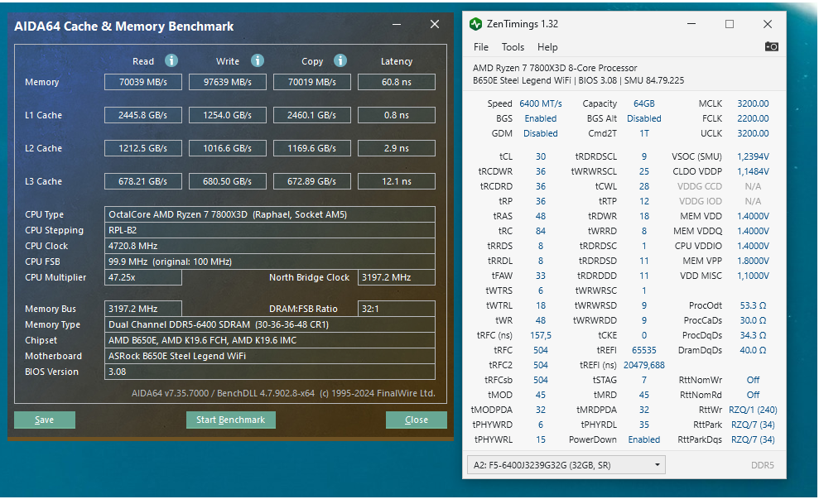Click Motherboard field ASRock B650E Steel Legend
This screenshot has width=819, height=504.
pos(269,356)
